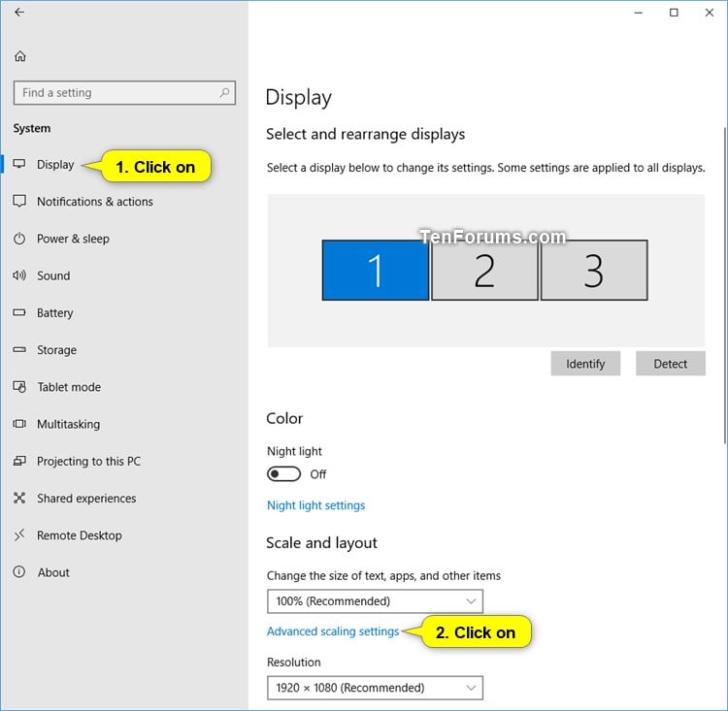Click the Tablet mode icon
The height and width of the screenshot is (711, 728).
point(19,387)
